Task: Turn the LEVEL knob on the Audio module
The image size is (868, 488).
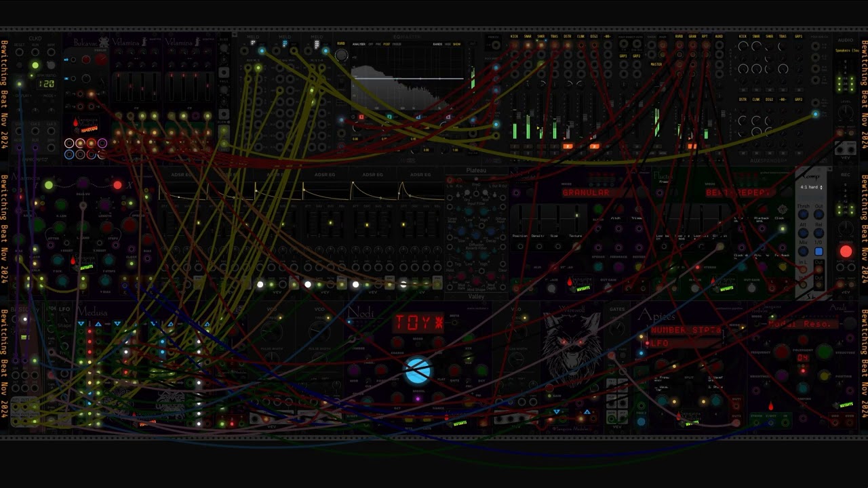Action: point(846,114)
